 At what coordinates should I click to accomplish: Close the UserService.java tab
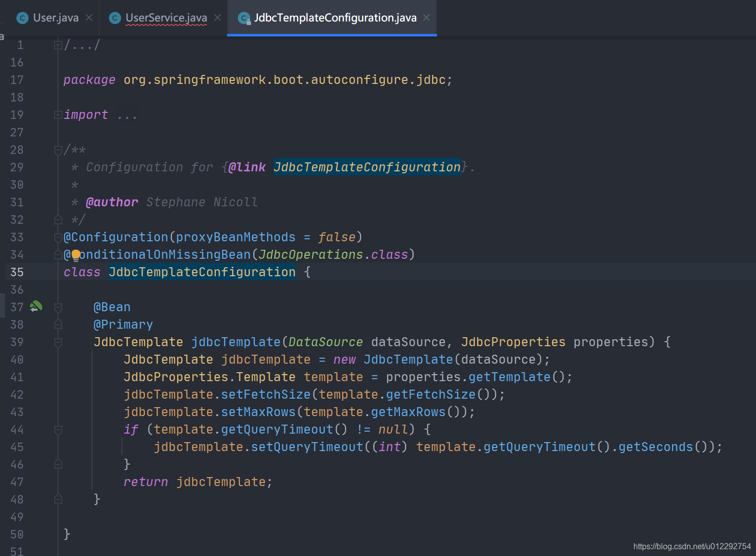[217, 17]
